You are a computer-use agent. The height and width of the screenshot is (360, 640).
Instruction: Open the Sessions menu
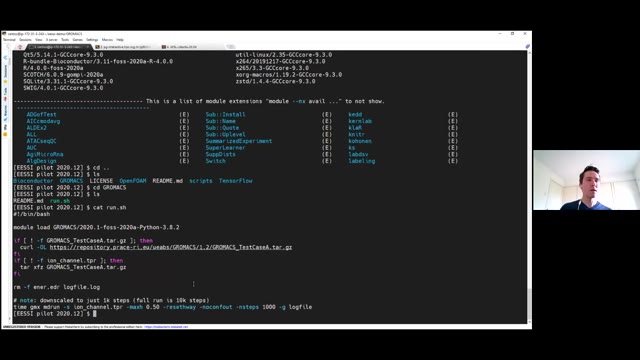(x=25, y=40)
